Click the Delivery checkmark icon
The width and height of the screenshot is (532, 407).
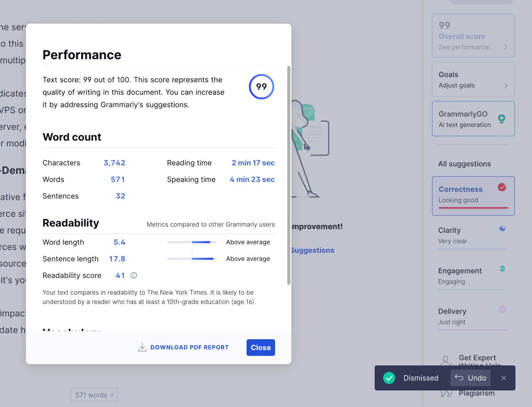[502, 309]
